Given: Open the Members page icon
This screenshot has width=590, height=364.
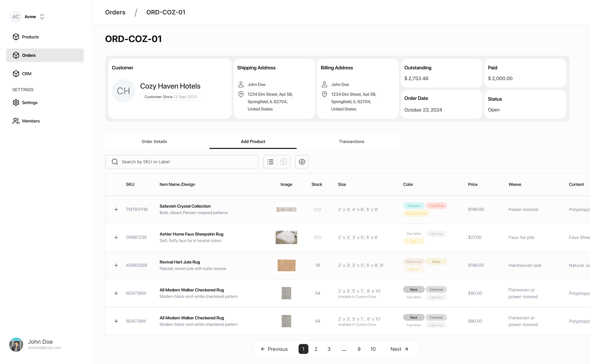Looking at the screenshot, I should click(16, 121).
